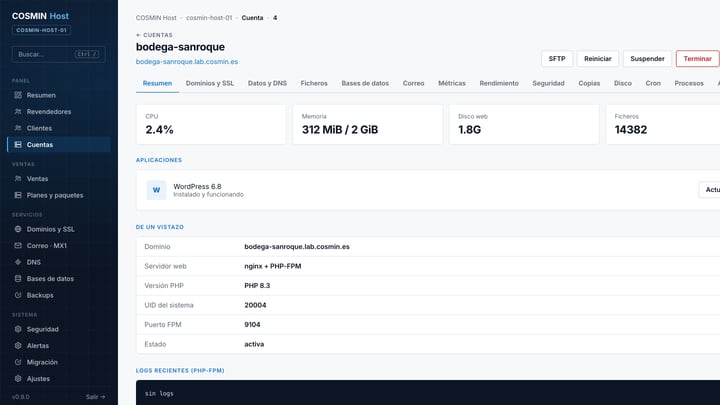This screenshot has height=405, width=720.
Task: Open Dominios y SSL globe icon
Action: click(18, 229)
